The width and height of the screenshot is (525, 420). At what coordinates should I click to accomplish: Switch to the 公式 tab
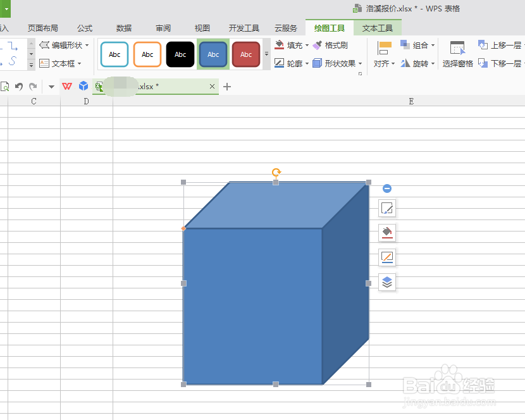(85, 28)
